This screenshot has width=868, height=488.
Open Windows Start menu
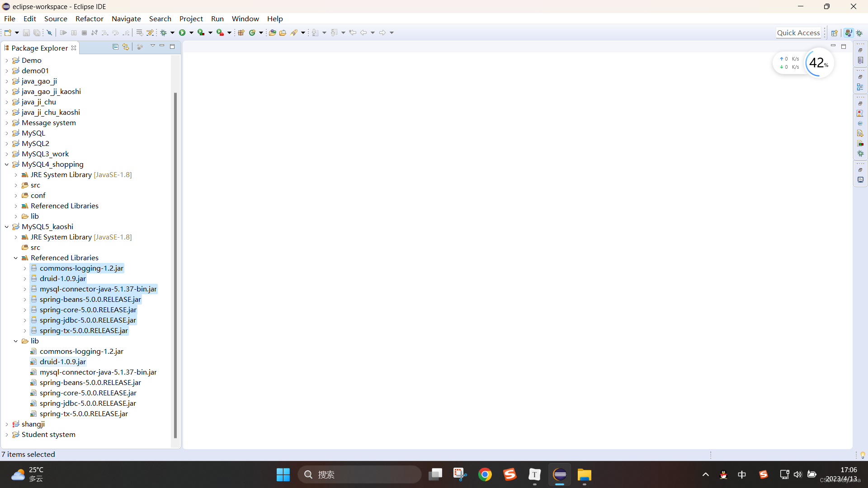283,474
